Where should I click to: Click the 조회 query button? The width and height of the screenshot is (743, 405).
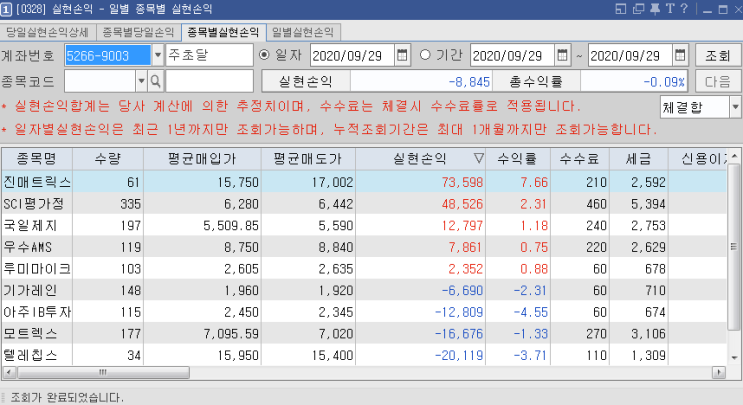718,55
